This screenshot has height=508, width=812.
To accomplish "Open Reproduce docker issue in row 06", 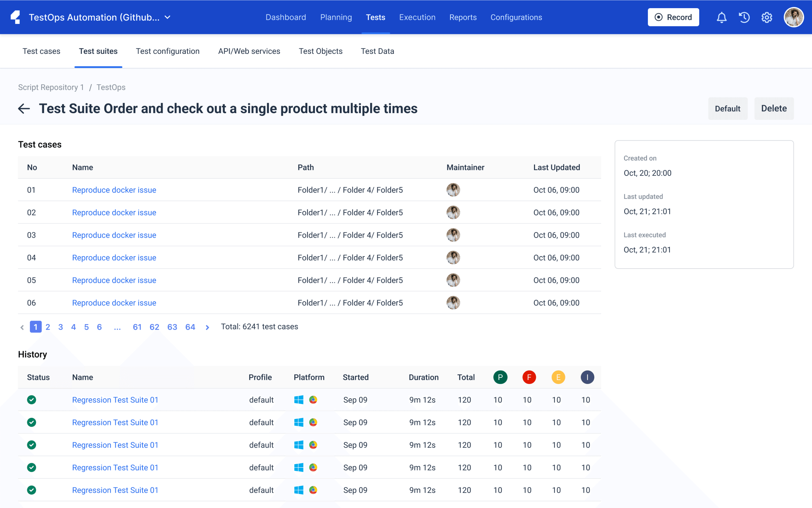I will [x=114, y=302].
